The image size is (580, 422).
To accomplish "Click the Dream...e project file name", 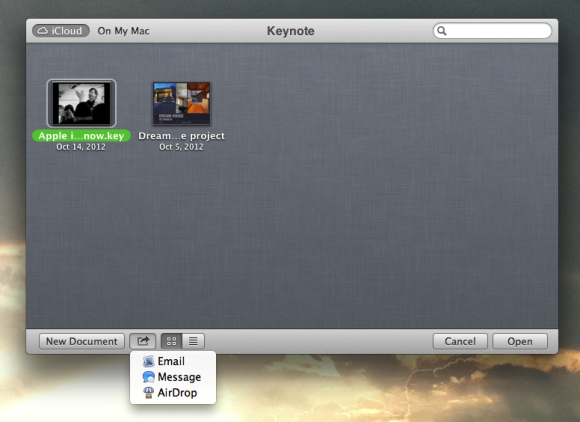I will click(181, 136).
